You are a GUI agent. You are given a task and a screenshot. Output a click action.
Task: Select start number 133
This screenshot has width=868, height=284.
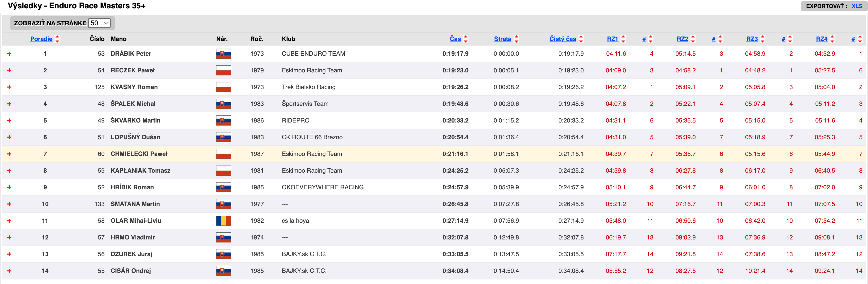(x=99, y=204)
